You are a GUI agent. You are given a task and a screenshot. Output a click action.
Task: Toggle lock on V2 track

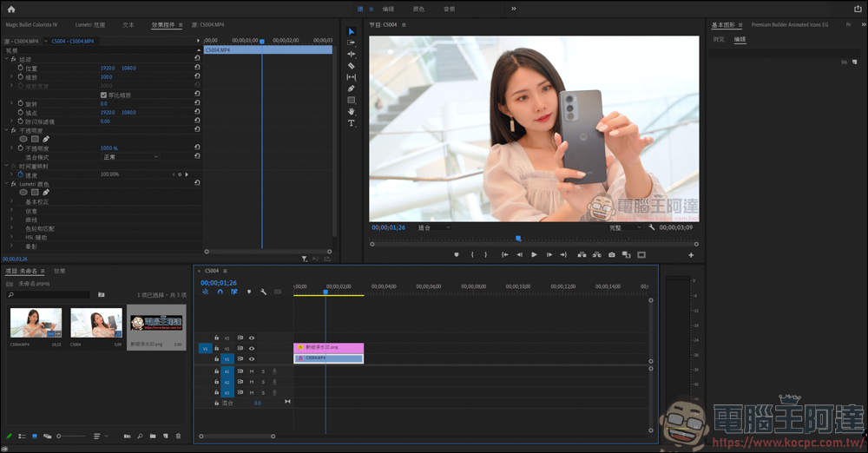[216, 348]
